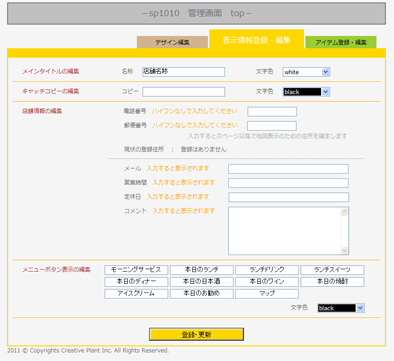Click the マップ menu button field
Image resolution: width=394 pixels, height=361 pixels.
pyautogui.click(x=267, y=294)
